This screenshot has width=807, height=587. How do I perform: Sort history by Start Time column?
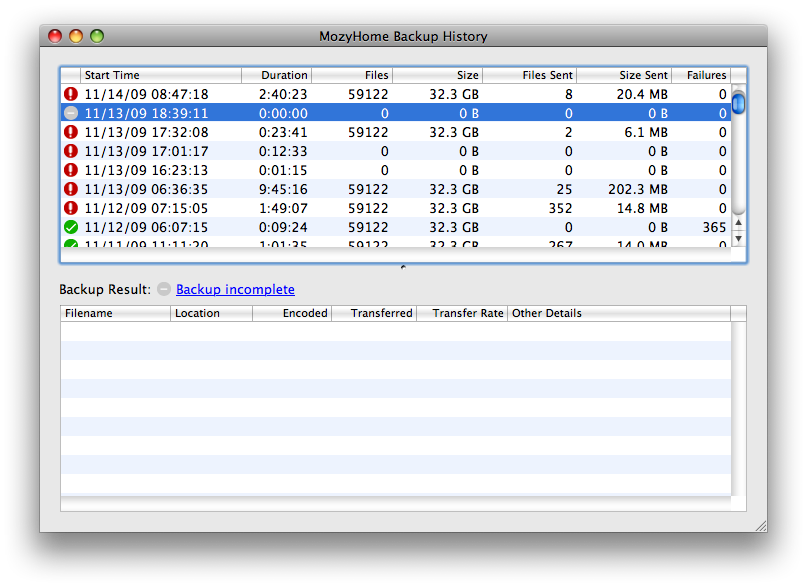pos(160,75)
